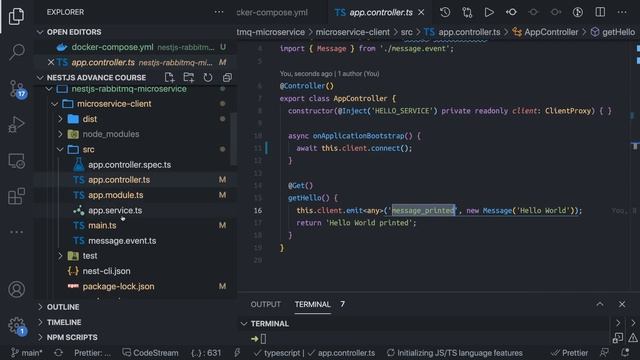The width and height of the screenshot is (640, 360).
Task: Collapse all folders in Explorer
Action: (x=227, y=77)
